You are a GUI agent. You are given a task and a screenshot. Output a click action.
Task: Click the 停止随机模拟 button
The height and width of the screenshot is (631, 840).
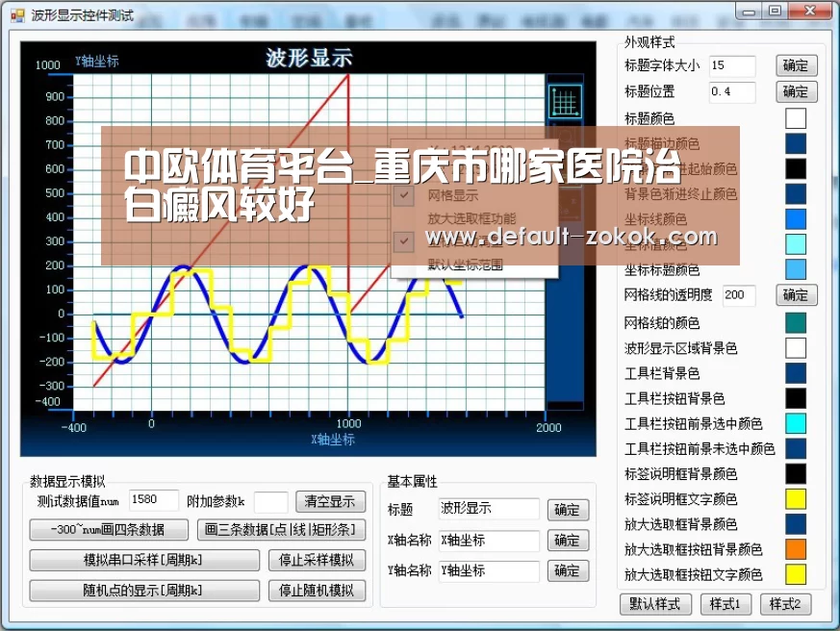(318, 591)
